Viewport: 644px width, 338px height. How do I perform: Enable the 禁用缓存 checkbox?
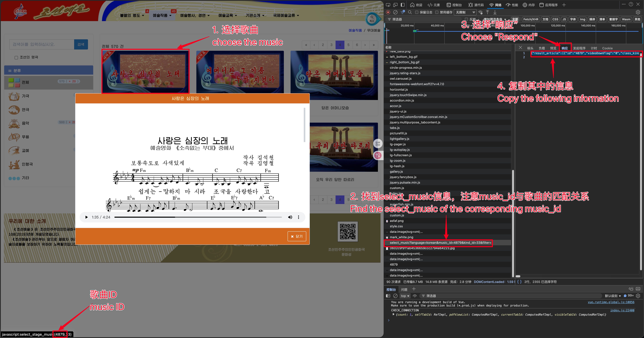(437, 12)
